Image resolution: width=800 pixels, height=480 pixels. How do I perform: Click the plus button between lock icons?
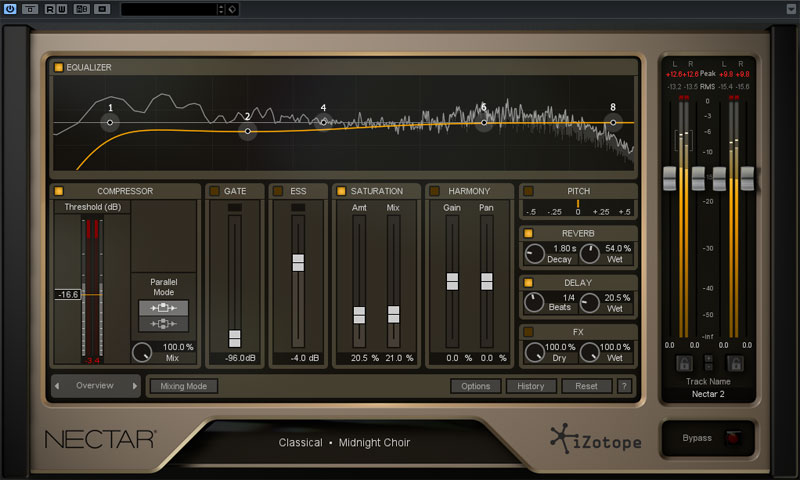(709, 359)
